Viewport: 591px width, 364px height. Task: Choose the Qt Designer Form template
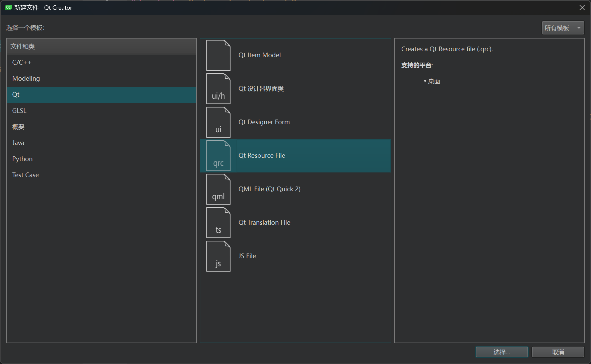click(295, 122)
